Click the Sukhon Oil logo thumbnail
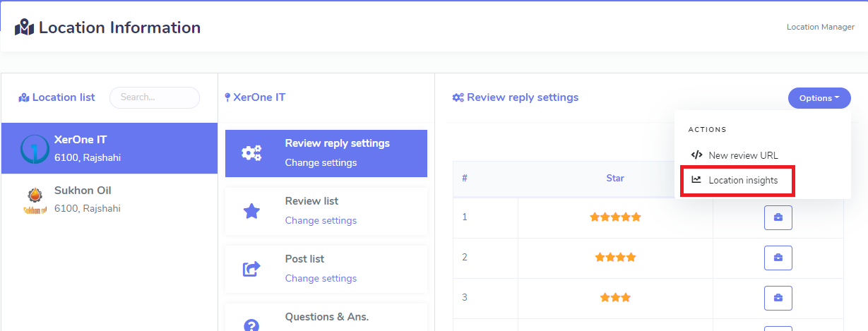The height and width of the screenshot is (331, 868). point(34,200)
